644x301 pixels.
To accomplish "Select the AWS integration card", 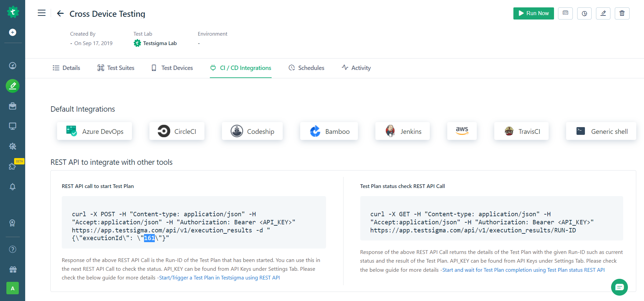I will point(462,131).
